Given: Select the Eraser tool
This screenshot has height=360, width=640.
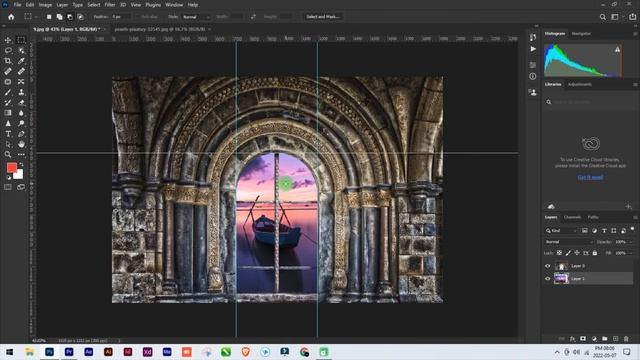Looking at the screenshot, I should 21,102.
